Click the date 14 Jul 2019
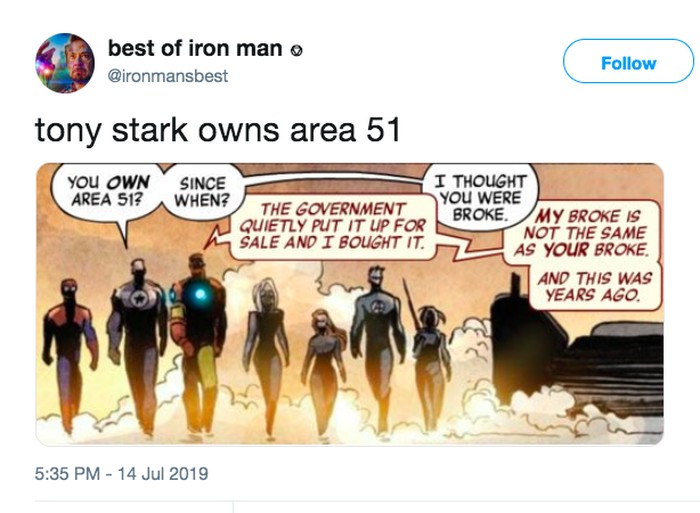The height and width of the screenshot is (513, 700). (x=163, y=471)
